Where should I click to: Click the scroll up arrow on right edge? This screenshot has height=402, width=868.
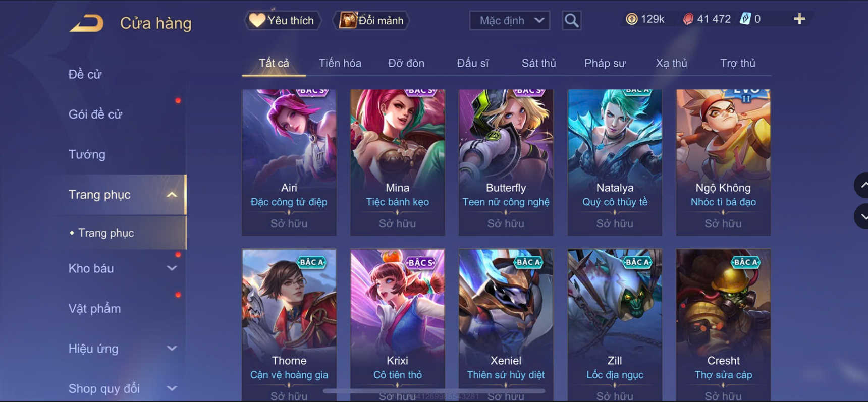coord(861,185)
